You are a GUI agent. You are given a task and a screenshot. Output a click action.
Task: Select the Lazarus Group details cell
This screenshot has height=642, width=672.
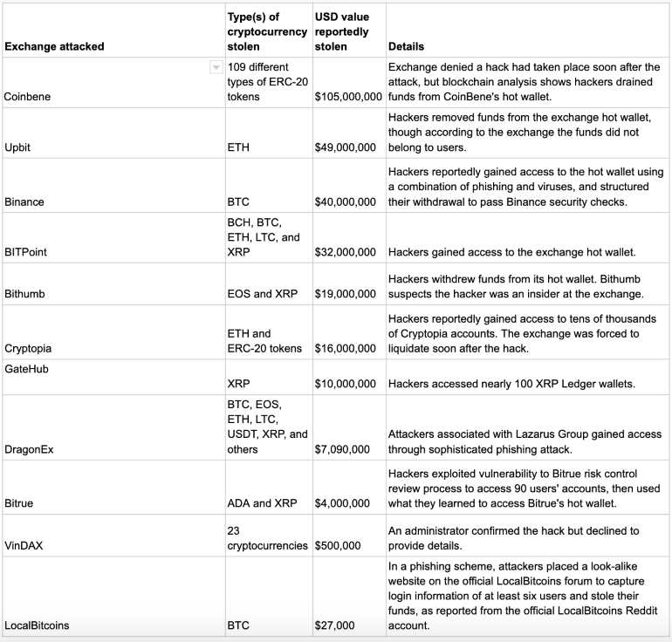[528, 427]
